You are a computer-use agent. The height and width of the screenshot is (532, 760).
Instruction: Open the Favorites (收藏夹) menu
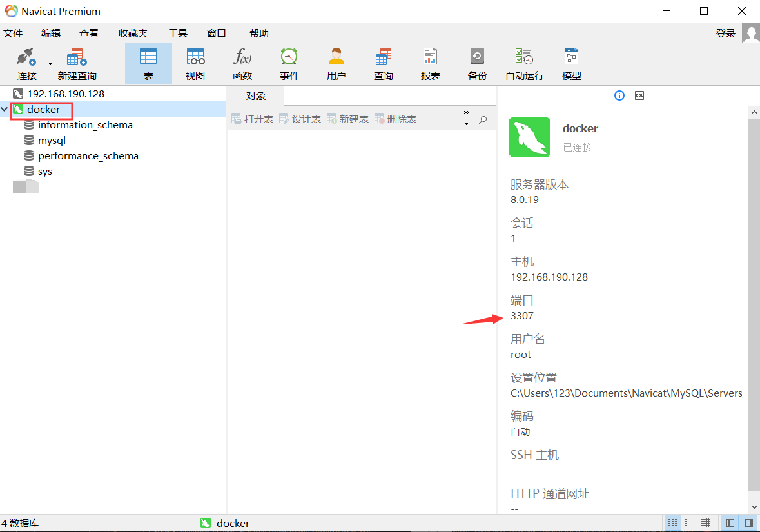(x=133, y=33)
